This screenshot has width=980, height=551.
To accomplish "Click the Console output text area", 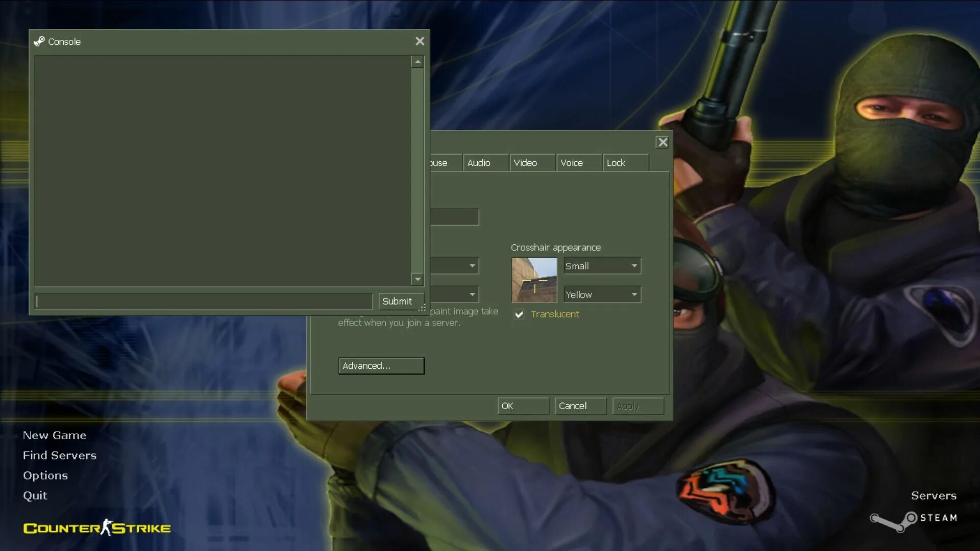I will pyautogui.click(x=223, y=170).
